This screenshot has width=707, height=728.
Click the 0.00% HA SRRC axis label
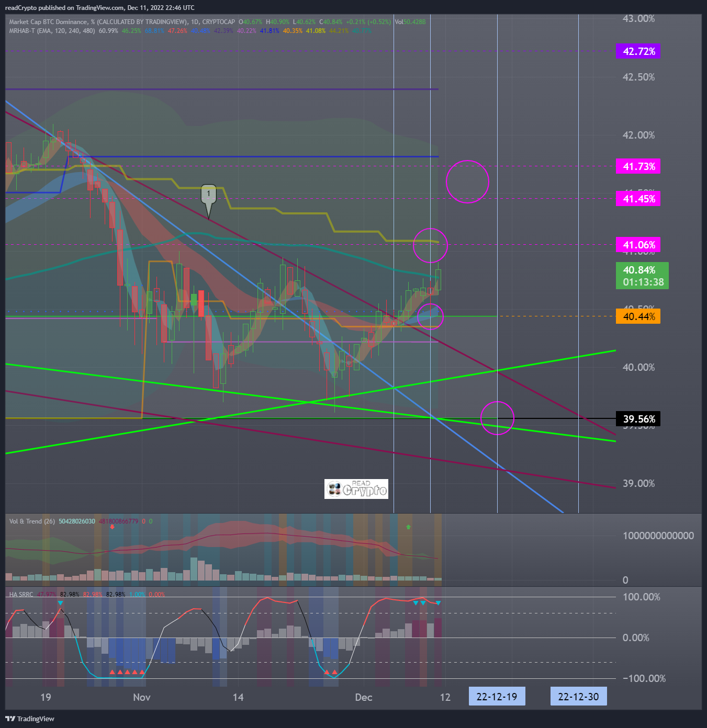click(x=636, y=638)
